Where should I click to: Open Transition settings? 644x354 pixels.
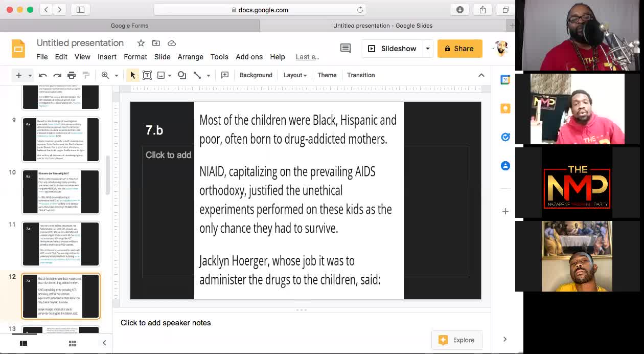361,75
